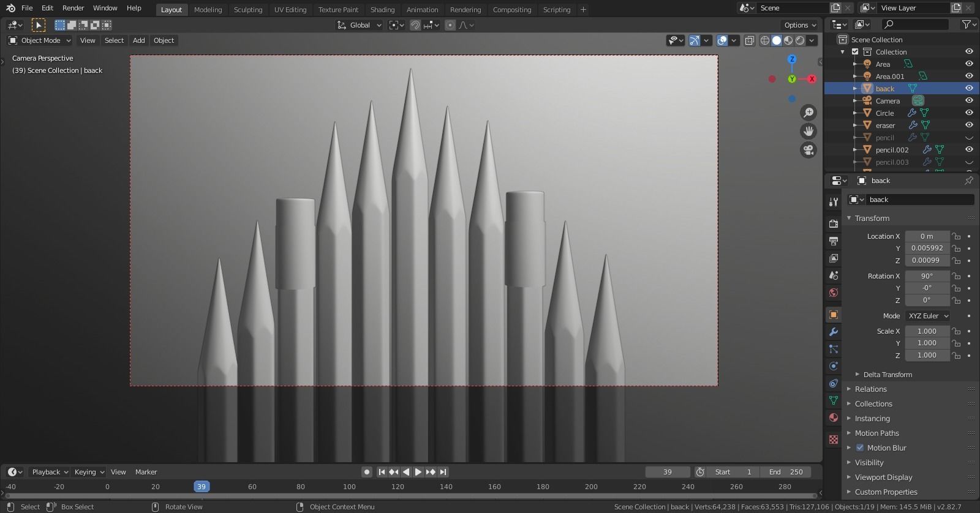This screenshot has height=513, width=980.
Task: Open the XYZ Euler rotation mode dropdown
Action: [x=927, y=316]
